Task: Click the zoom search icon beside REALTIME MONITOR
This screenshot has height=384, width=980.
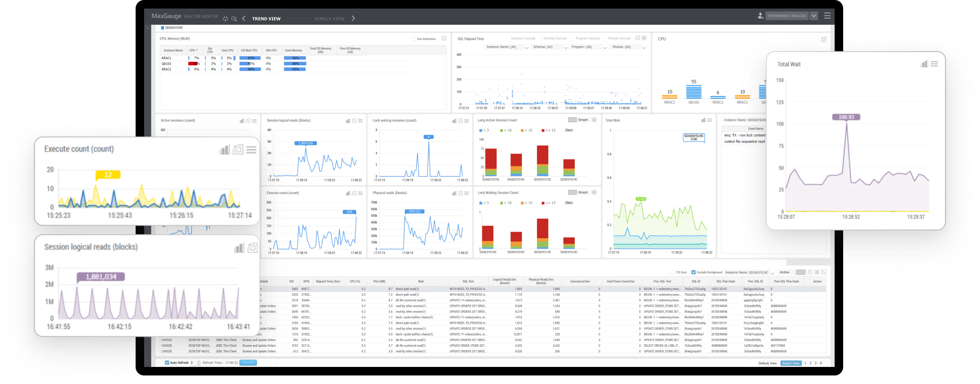Action: pos(234,18)
